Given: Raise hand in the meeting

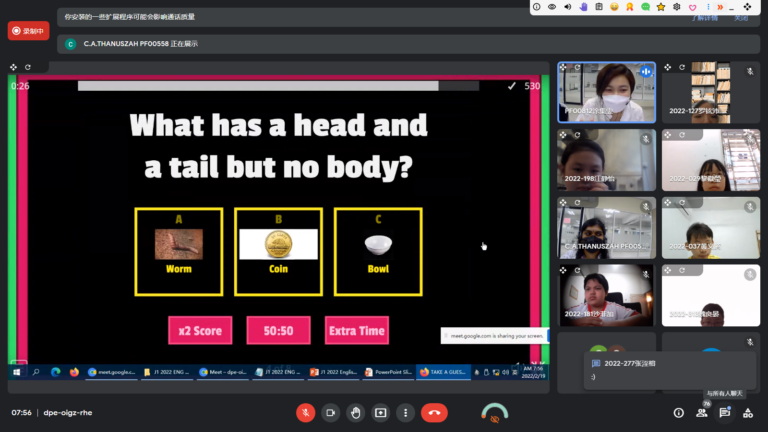Looking at the screenshot, I should coord(356,412).
